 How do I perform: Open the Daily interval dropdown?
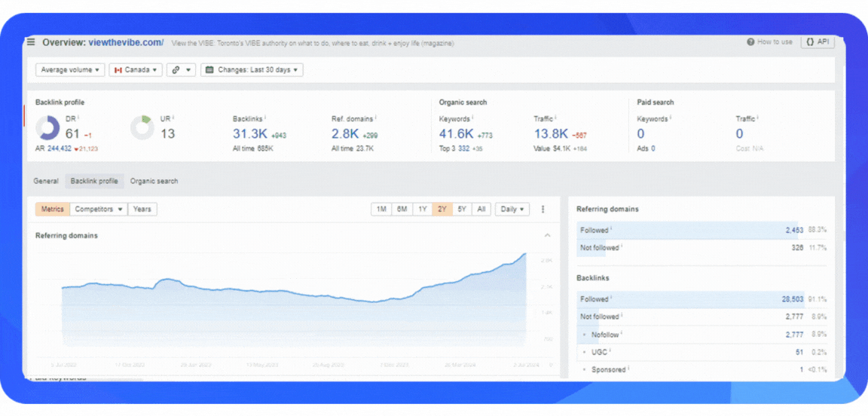(512, 210)
